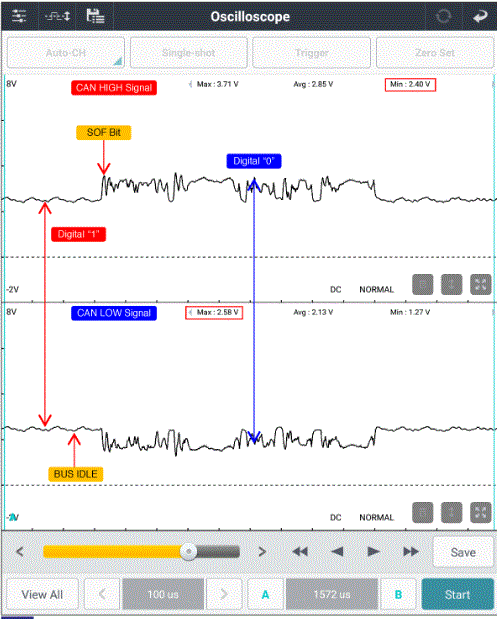Click the lower channel first gray settings icon

click(x=423, y=512)
